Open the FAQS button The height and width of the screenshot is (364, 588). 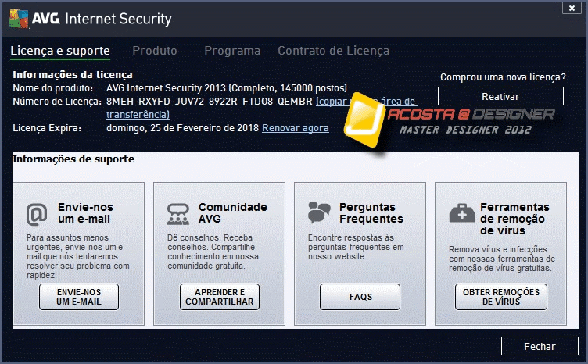click(360, 297)
